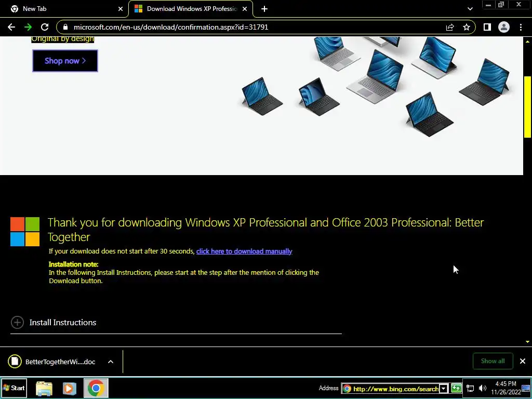The width and height of the screenshot is (532, 399).
Task: Click the green refresh icon by Address
Action: (456, 388)
